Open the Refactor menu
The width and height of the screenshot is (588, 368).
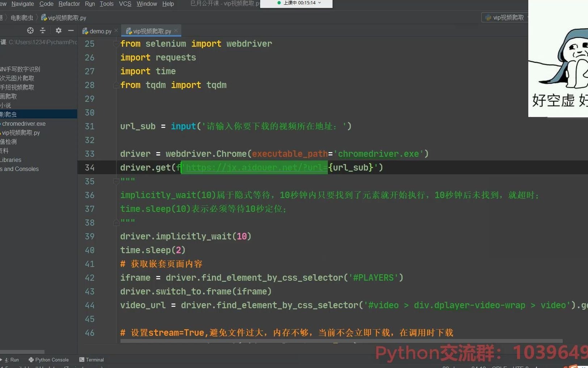coord(69,4)
